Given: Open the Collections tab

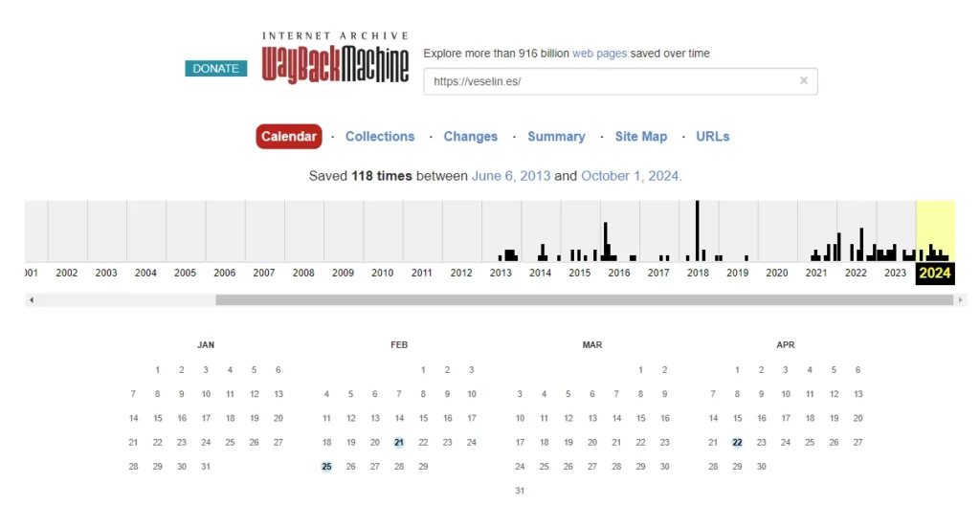Looking at the screenshot, I should (380, 137).
